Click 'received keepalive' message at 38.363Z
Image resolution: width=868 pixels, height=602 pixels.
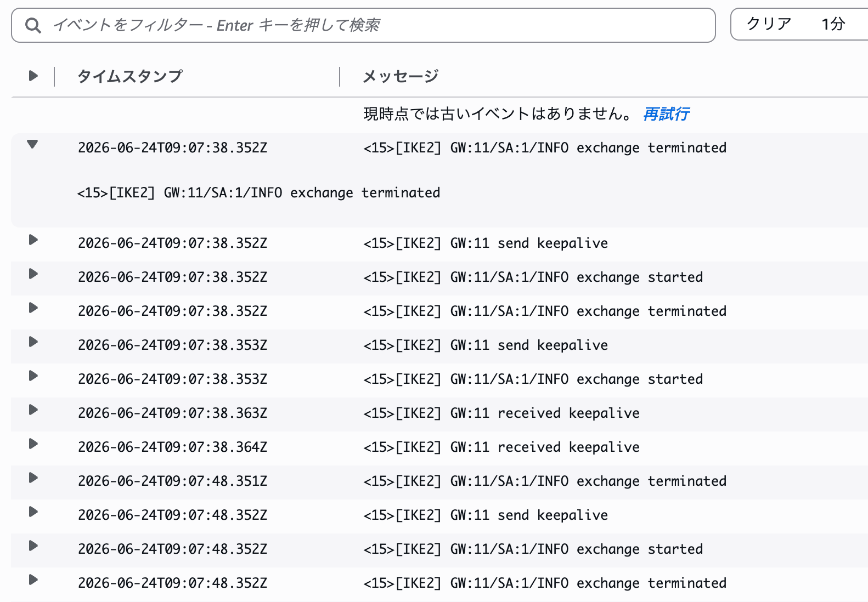click(x=568, y=413)
